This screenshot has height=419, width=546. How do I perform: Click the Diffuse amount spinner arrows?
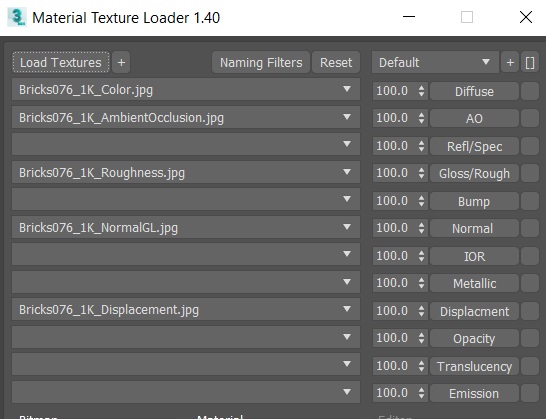(x=421, y=91)
